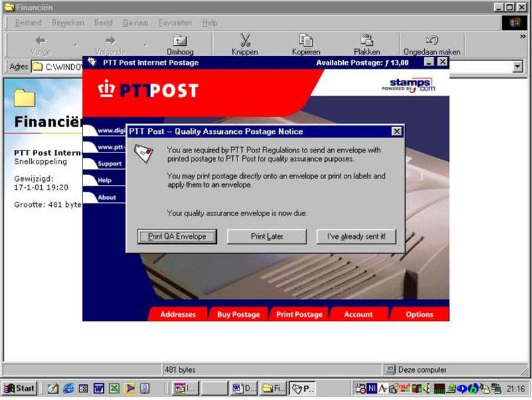Launch the media player Quick Launch icon
The width and height of the screenshot is (532, 400).
click(129, 388)
